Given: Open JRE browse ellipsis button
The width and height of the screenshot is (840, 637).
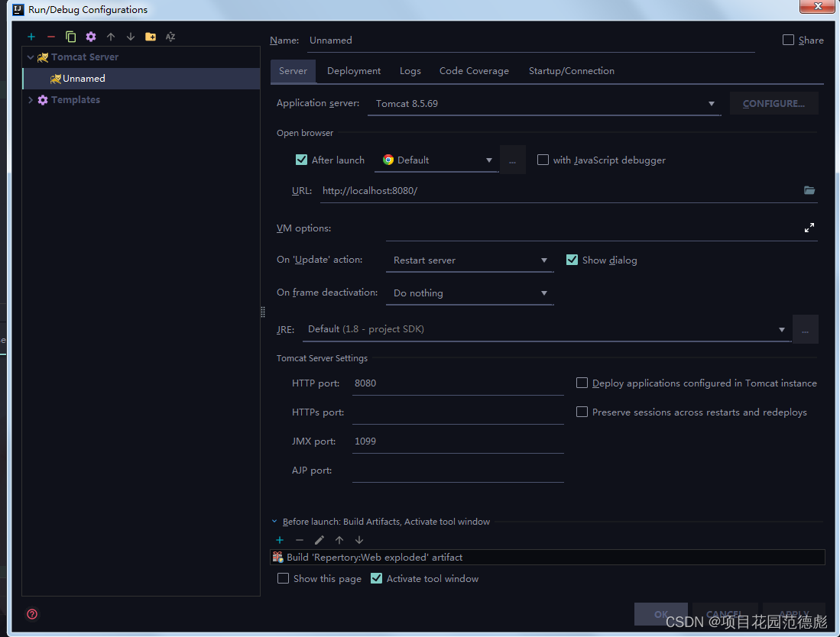Looking at the screenshot, I should pyautogui.click(x=805, y=330).
